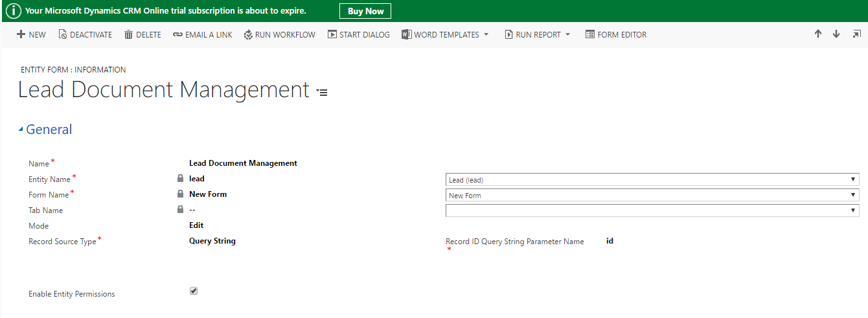Deactivate this entity form record
This screenshot has height=318, width=868.
pos(85,34)
